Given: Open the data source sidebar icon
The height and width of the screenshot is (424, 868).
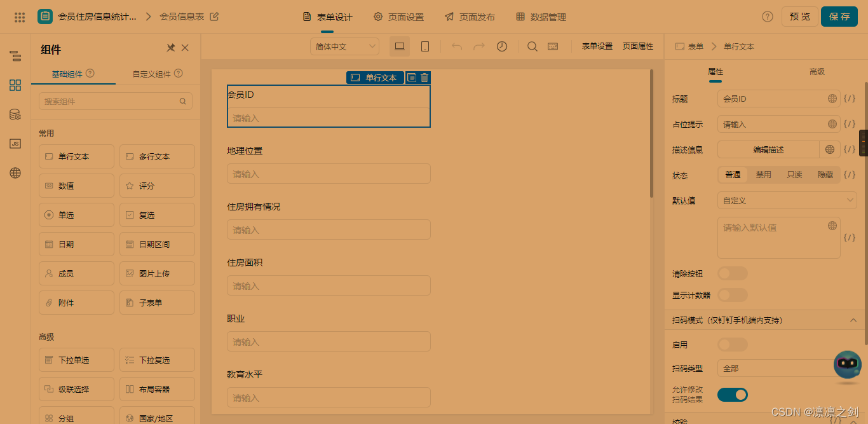Looking at the screenshot, I should (x=15, y=114).
